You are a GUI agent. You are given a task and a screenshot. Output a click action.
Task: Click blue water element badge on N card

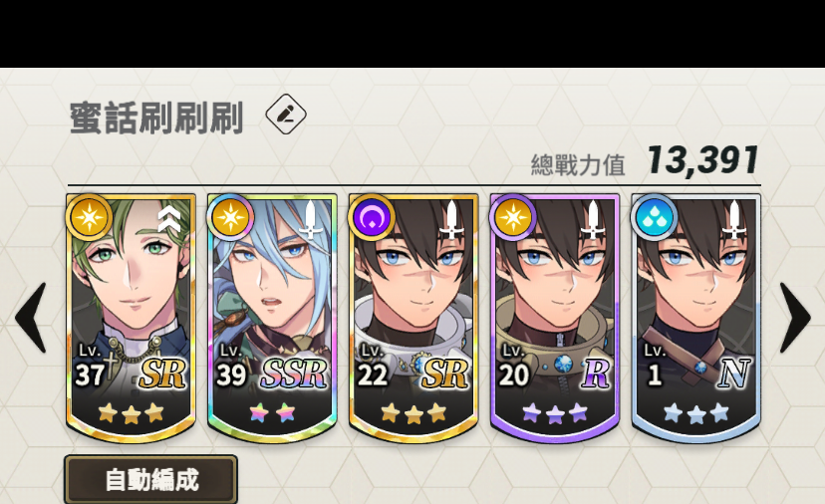(654, 217)
